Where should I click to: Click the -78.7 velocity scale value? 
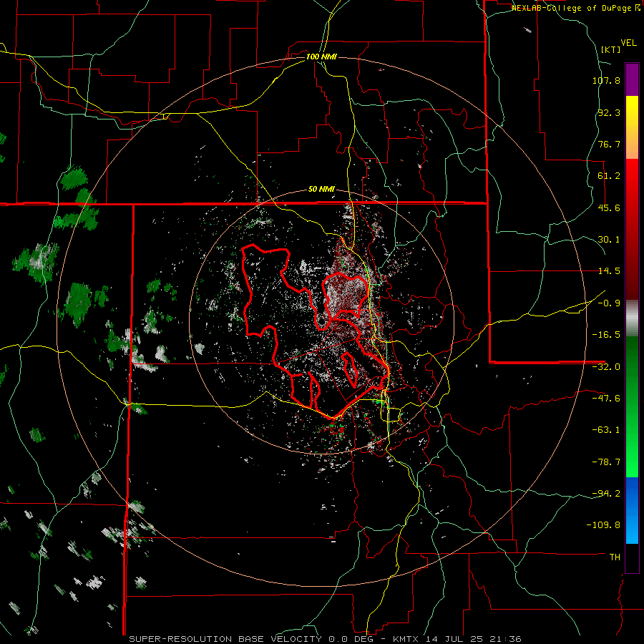pos(606,462)
